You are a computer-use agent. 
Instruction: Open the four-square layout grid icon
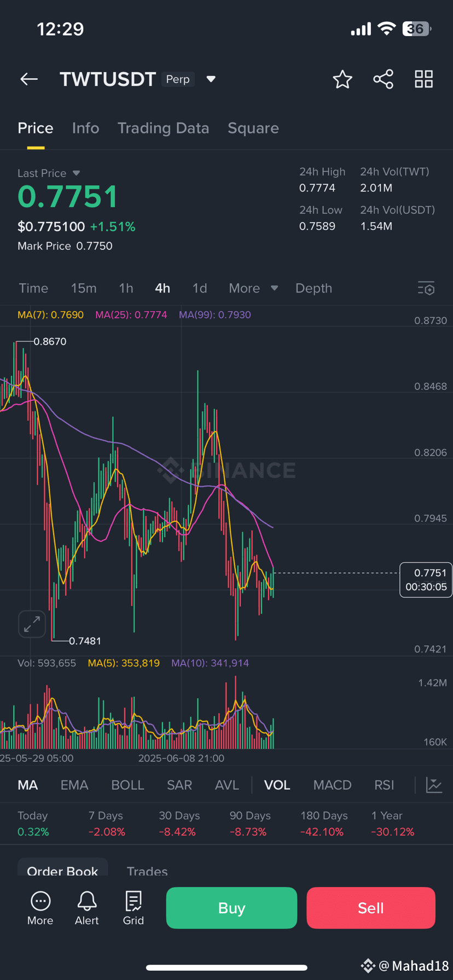point(424,79)
